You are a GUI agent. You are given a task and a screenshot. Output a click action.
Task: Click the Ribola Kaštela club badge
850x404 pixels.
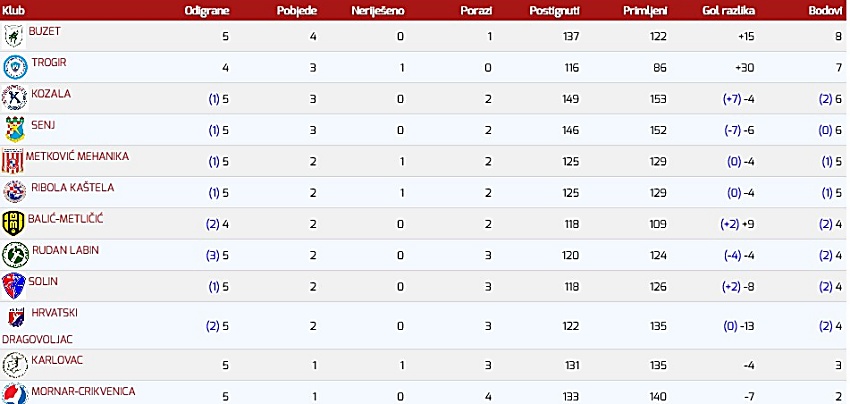coord(15,191)
